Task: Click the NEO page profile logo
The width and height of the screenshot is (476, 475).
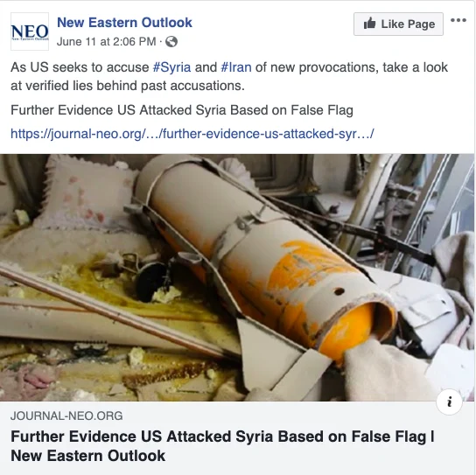Action: pos(30,31)
